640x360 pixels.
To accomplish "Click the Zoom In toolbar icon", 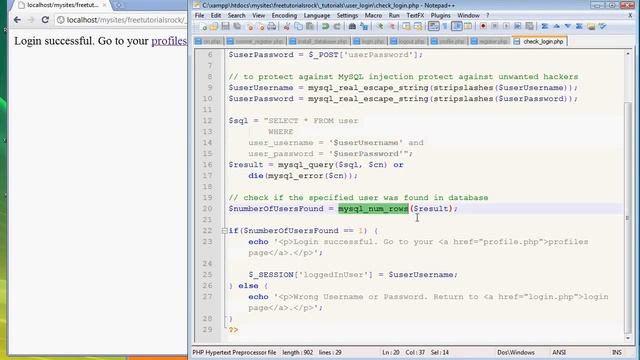I will tap(380, 27).
